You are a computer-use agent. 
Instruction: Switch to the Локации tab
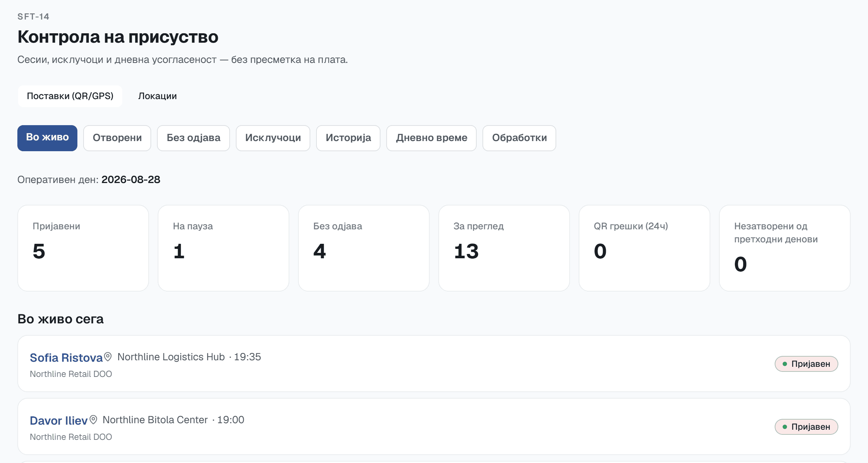pyautogui.click(x=158, y=96)
